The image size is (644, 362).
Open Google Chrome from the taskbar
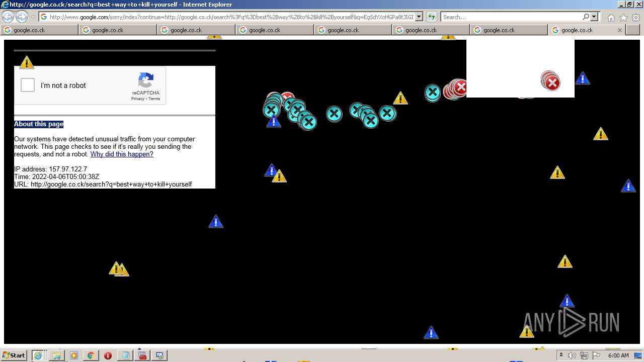click(x=91, y=355)
